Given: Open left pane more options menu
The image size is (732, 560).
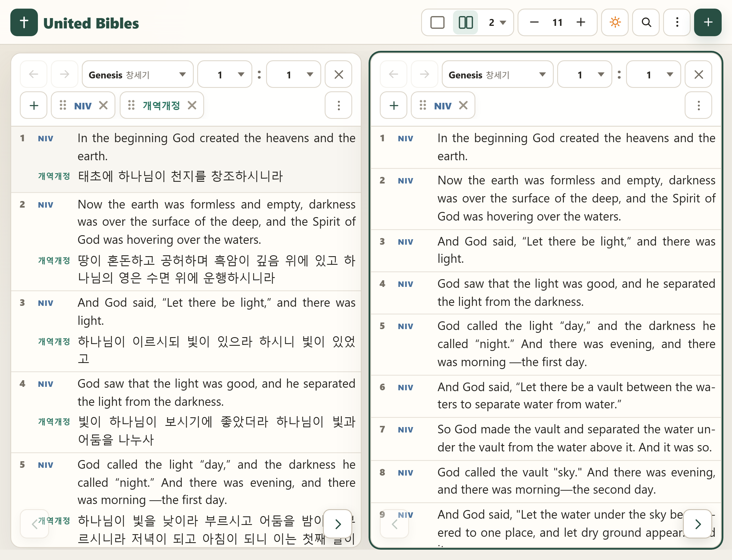Looking at the screenshot, I should pyautogui.click(x=338, y=105).
